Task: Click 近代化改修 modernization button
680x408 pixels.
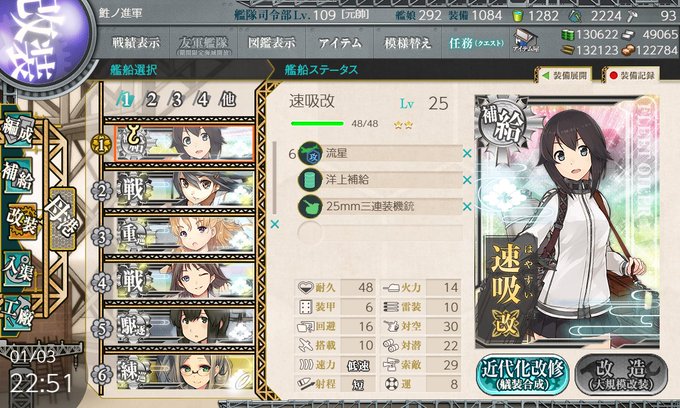Action: [523, 374]
